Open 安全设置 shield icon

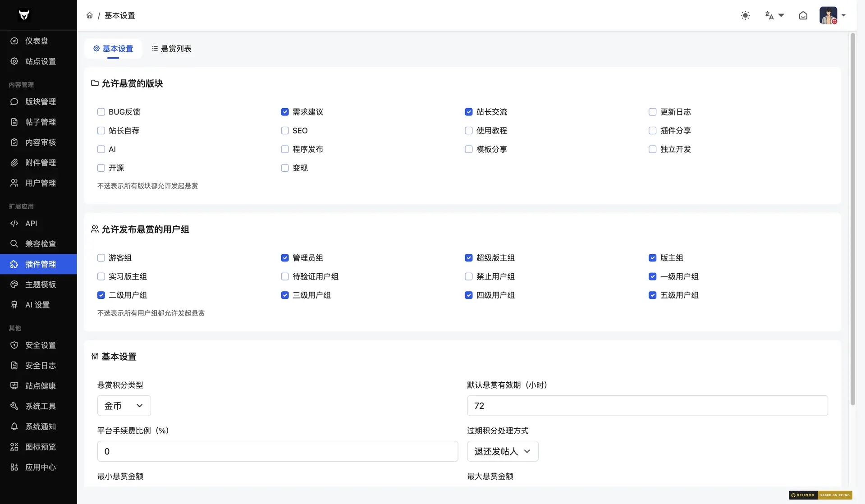click(x=14, y=345)
